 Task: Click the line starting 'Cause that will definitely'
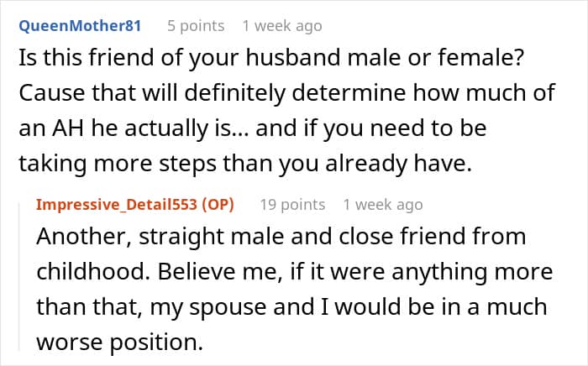coord(287,93)
